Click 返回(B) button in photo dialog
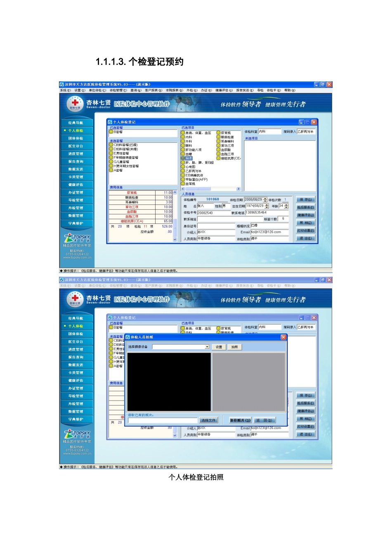The width and height of the screenshot is (392, 555). (x=264, y=420)
